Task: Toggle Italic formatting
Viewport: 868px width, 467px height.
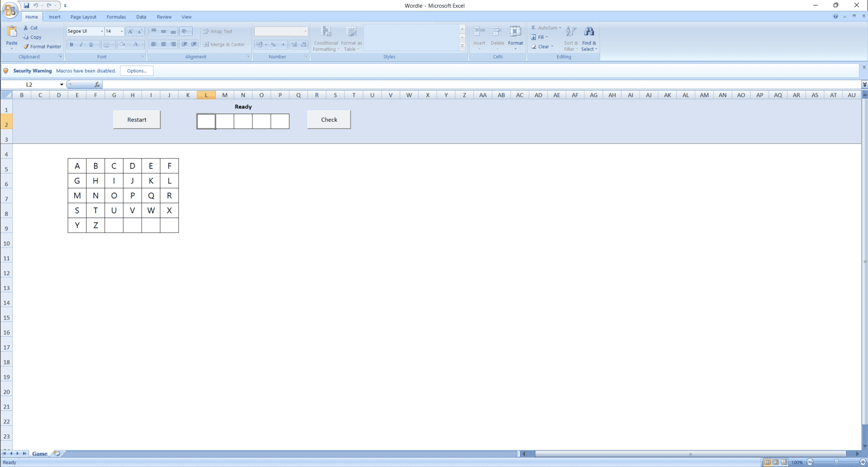Action: tap(81, 44)
